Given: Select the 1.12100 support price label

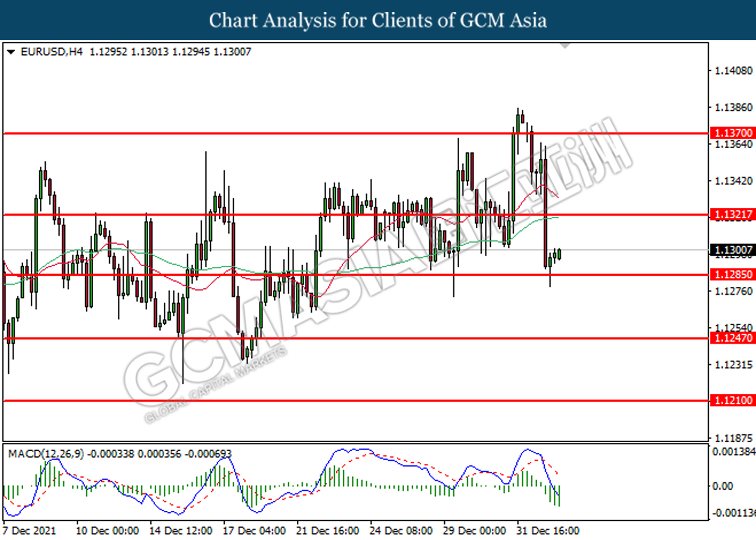Looking at the screenshot, I should tap(733, 401).
